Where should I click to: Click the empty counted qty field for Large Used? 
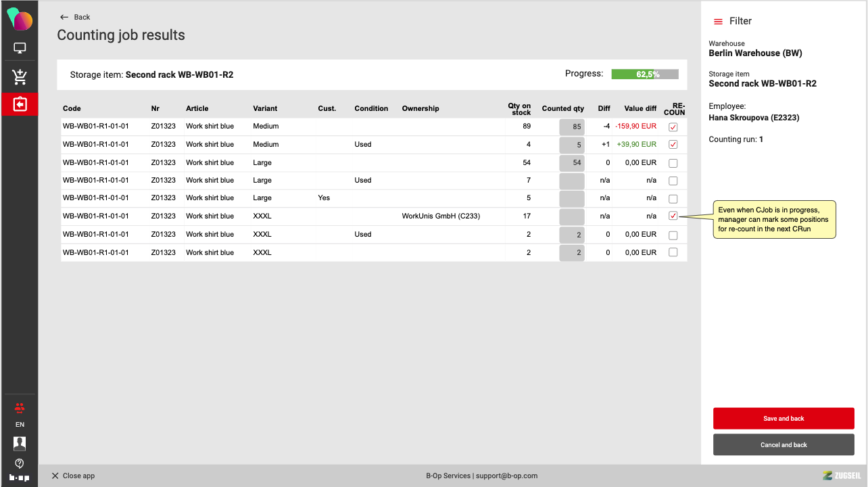click(571, 181)
